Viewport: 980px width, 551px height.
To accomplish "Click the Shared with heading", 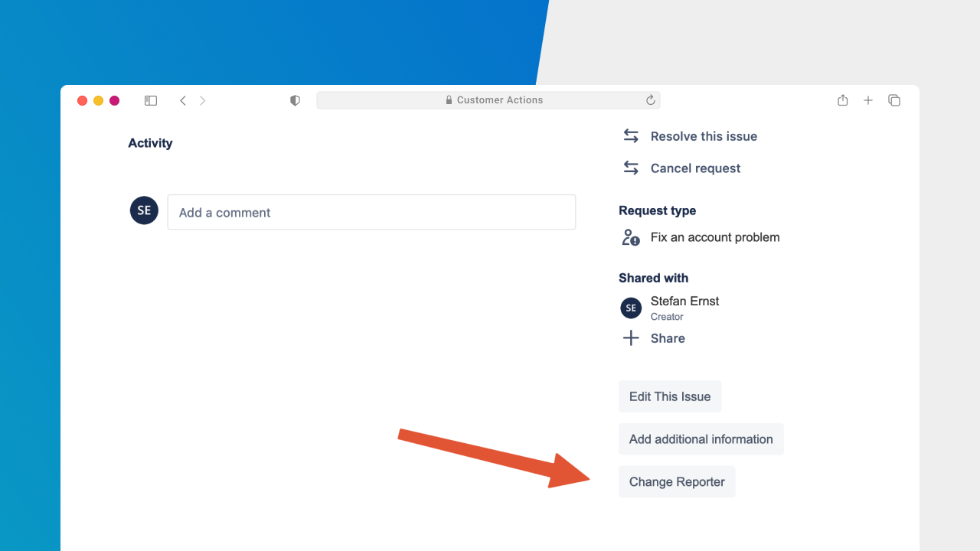I will click(653, 278).
